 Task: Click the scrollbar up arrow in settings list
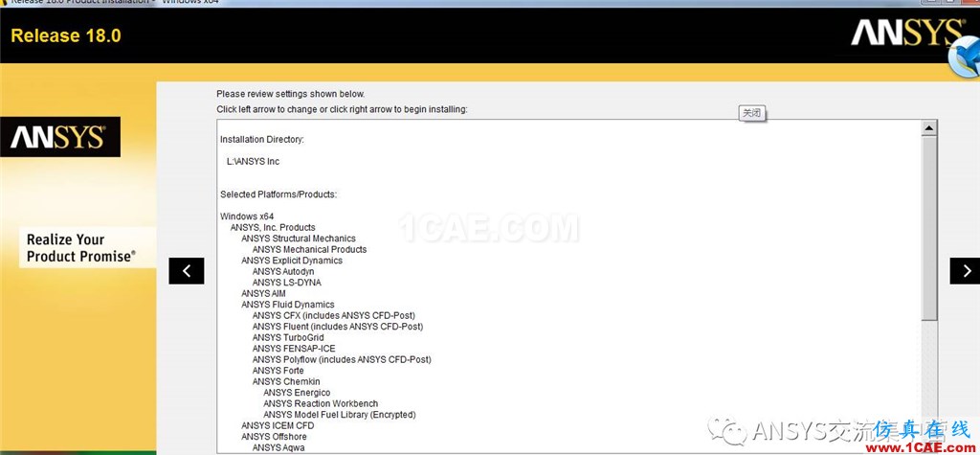coord(929,128)
